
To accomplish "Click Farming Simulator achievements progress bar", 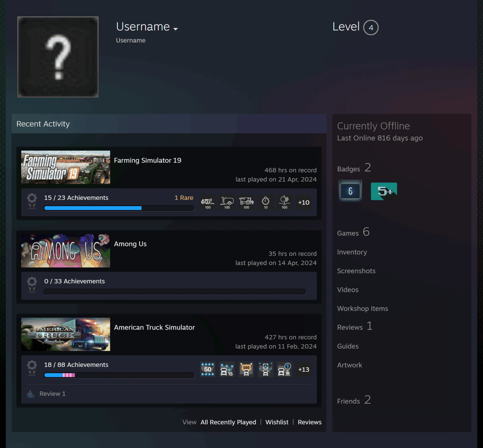I will tap(119, 208).
